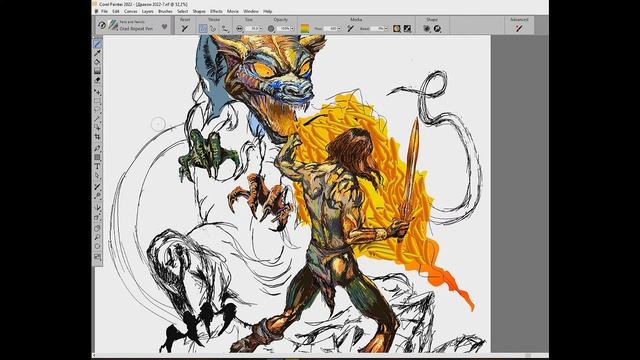Screen dimensions: 640x360
Task: Open the Window menu
Action: pos(251,11)
